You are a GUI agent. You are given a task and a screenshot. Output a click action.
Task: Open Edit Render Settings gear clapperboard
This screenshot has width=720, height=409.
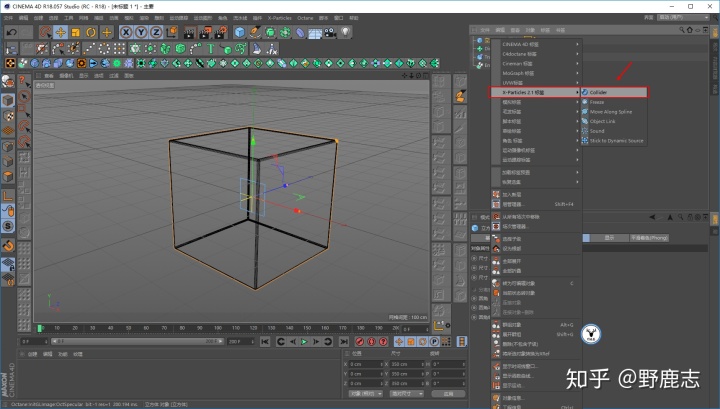(221, 32)
